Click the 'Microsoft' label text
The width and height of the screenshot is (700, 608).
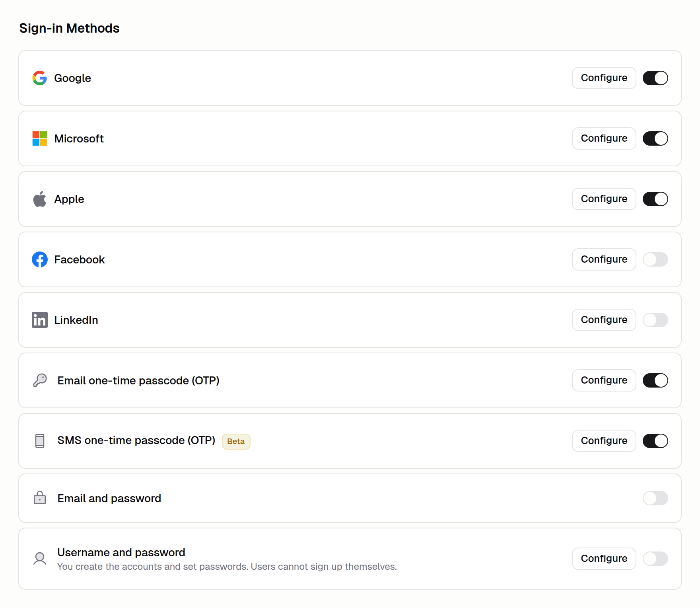pyautogui.click(x=79, y=138)
